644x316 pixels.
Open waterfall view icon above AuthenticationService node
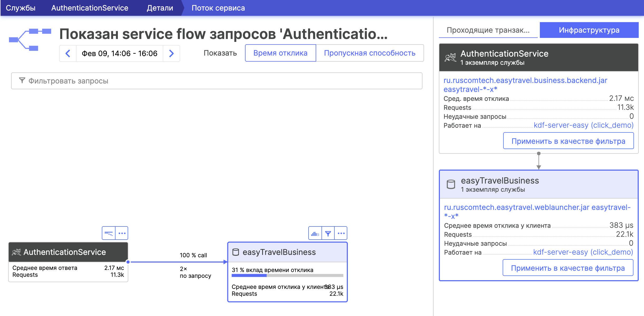109,233
